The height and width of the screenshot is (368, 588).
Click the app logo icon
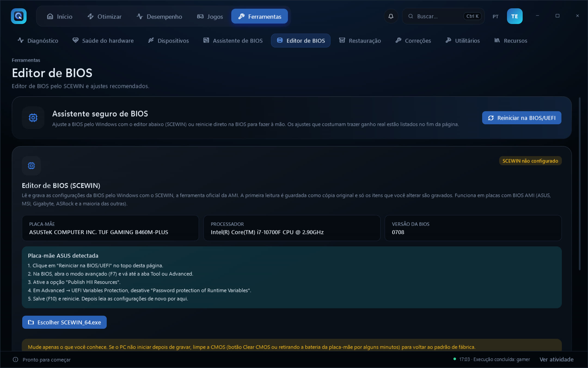[x=19, y=16]
